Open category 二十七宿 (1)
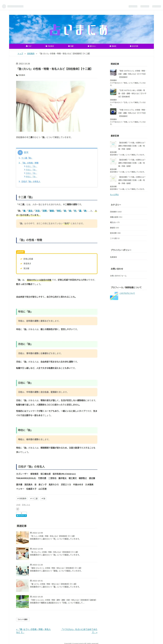The width and height of the screenshot is (163, 644). pyautogui.click(x=115, y=238)
